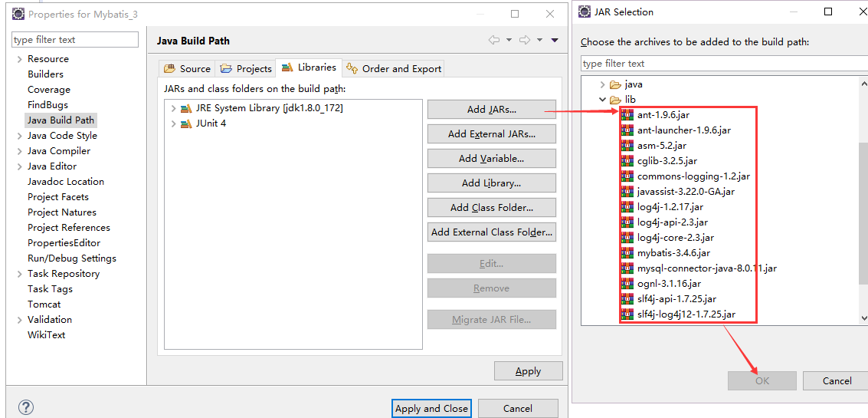The image size is (868, 418).
Task: Click the JRE System Library icon
Action: 186,108
